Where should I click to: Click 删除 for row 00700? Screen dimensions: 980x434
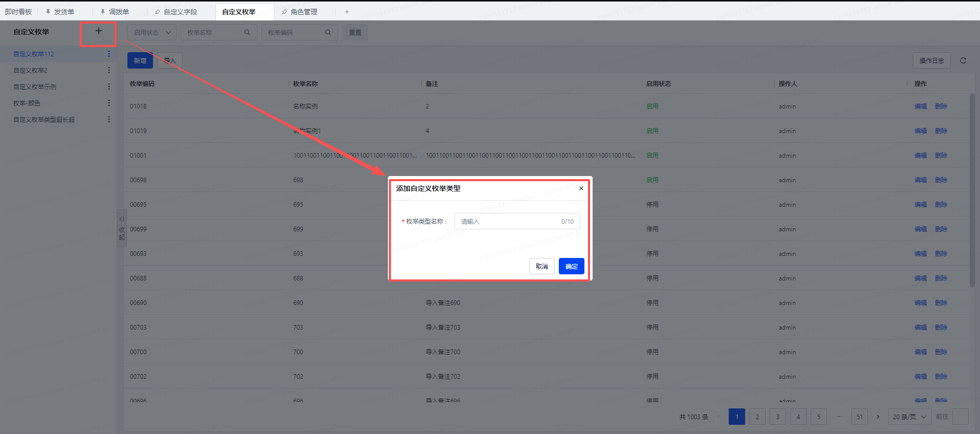941,352
